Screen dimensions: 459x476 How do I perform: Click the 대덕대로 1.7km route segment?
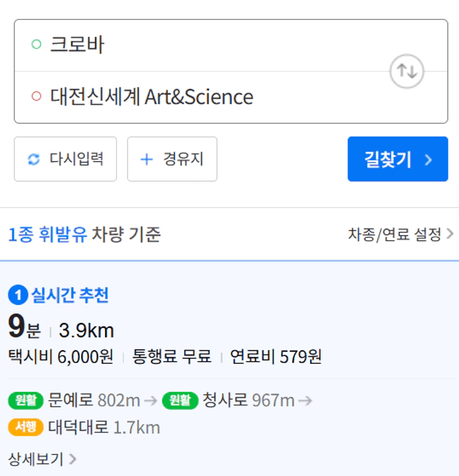coord(104,428)
